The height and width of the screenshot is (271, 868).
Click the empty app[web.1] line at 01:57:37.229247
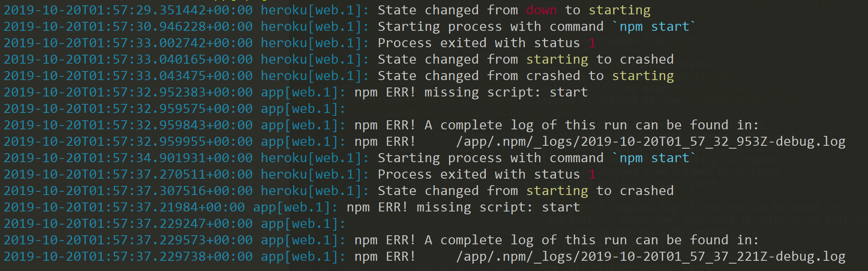(x=175, y=224)
